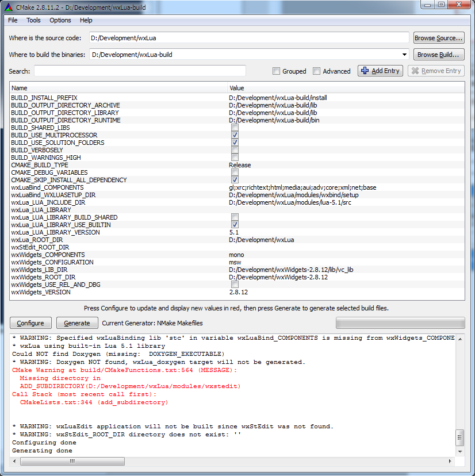The width and height of the screenshot is (475, 476).
Task: Maximize the CMake window
Action: [441, 5]
